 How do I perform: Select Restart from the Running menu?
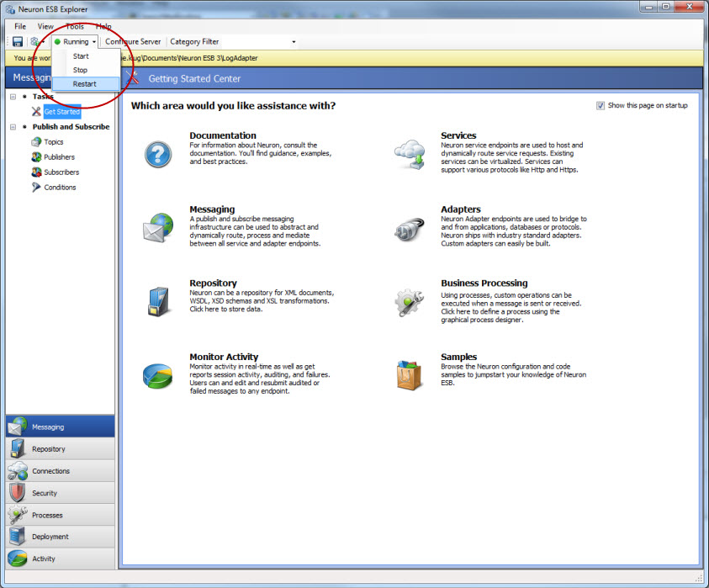coord(84,84)
